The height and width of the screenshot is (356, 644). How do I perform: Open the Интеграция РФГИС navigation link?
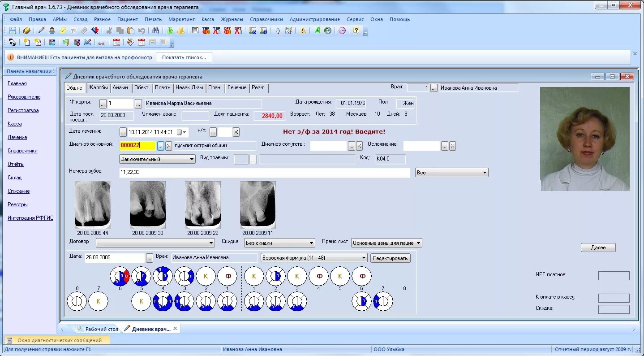(x=30, y=218)
